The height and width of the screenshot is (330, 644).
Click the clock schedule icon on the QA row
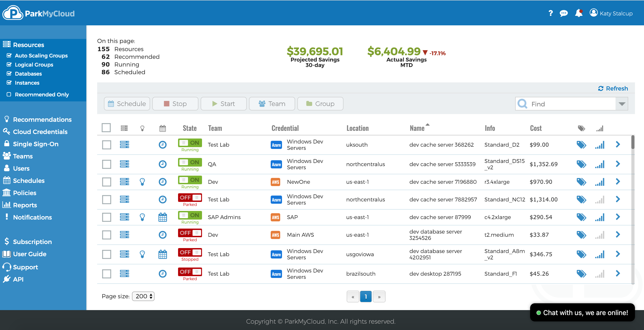(x=162, y=164)
